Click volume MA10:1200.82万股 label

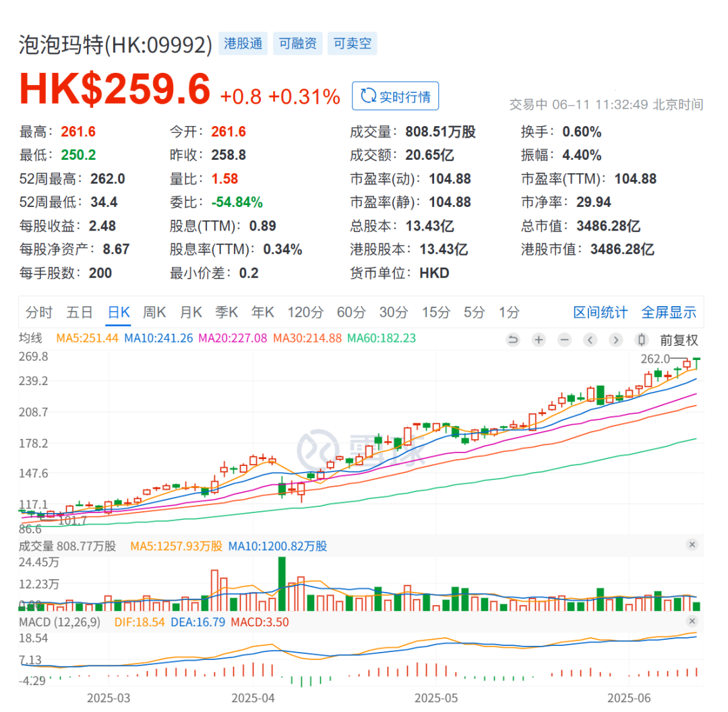point(278,545)
